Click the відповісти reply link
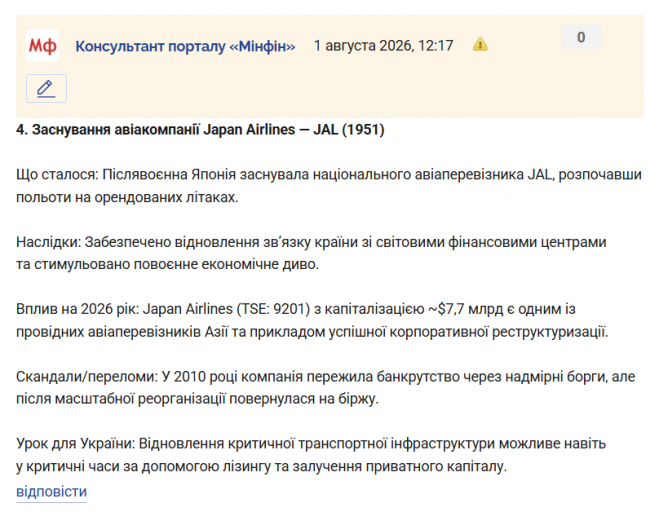Viewport: 659px width, 512px height. [51, 491]
